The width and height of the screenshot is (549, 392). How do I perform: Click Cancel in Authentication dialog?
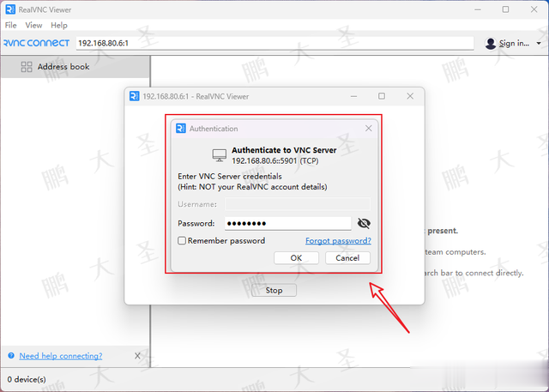[347, 258]
